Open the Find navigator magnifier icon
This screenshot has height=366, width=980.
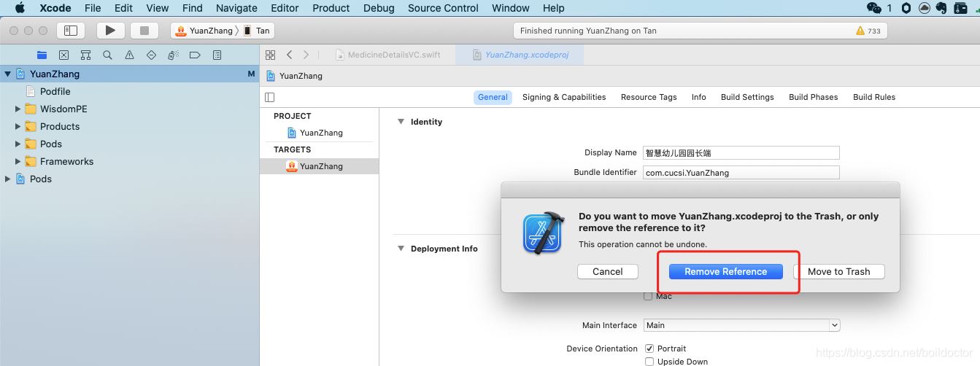tap(107, 55)
